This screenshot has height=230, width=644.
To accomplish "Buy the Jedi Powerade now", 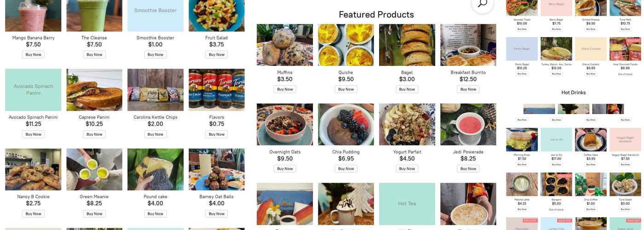I will click(x=468, y=169).
